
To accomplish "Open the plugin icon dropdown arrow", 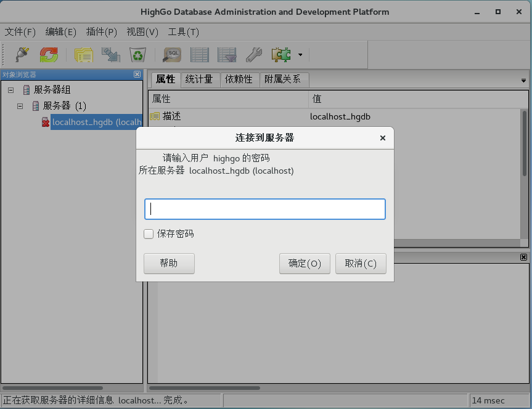I will (301, 55).
